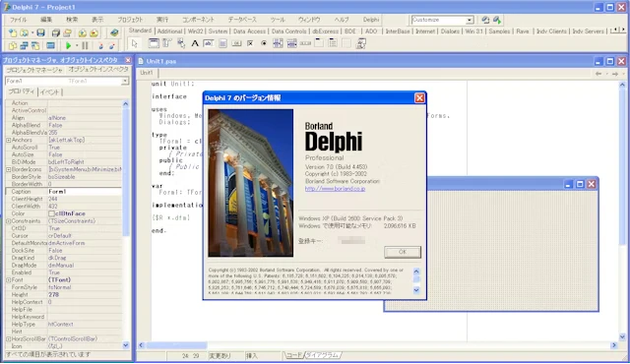This screenshot has width=630, height=364.
Task: Select the RadioButton component icon
Action: point(264,43)
